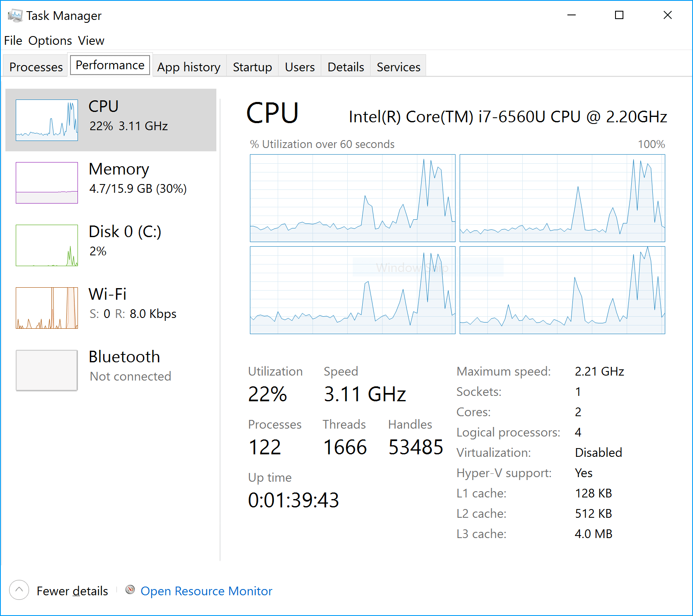The height and width of the screenshot is (616, 693).
Task: Click the Fewer details label
Action: (72, 591)
